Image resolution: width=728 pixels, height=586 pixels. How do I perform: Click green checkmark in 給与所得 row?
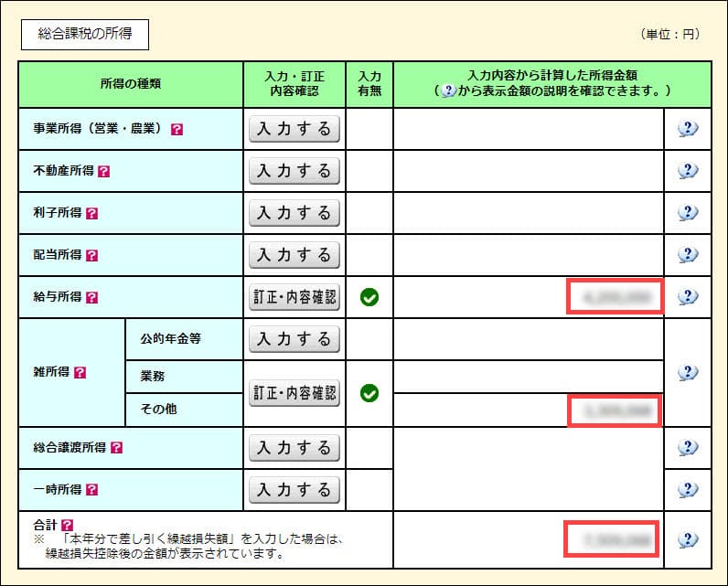(x=369, y=297)
